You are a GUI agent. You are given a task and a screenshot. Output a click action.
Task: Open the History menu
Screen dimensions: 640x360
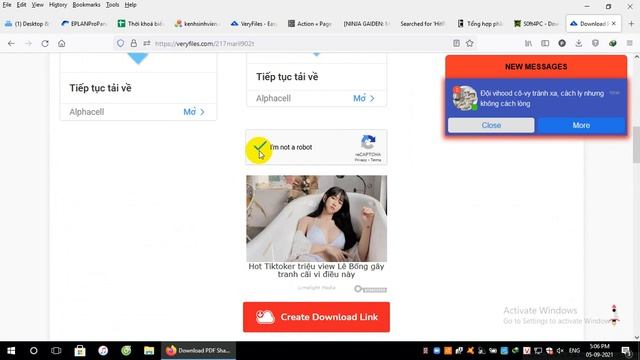(x=58, y=5)
